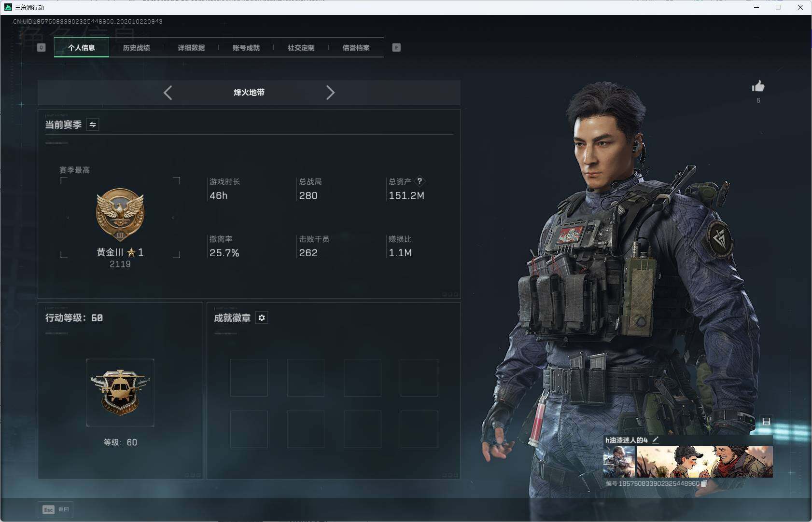Click the 等级: 60 label under badge
The image size is (812, 522).
tap(120, 442)
